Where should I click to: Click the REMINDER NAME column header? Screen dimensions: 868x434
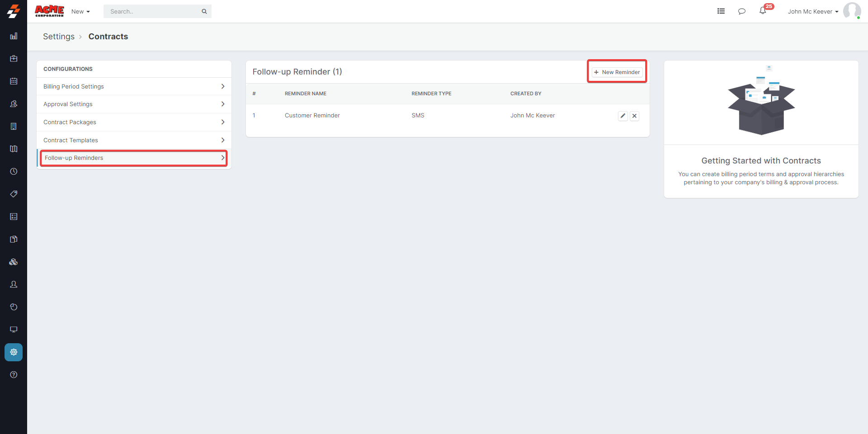(306, 94)
